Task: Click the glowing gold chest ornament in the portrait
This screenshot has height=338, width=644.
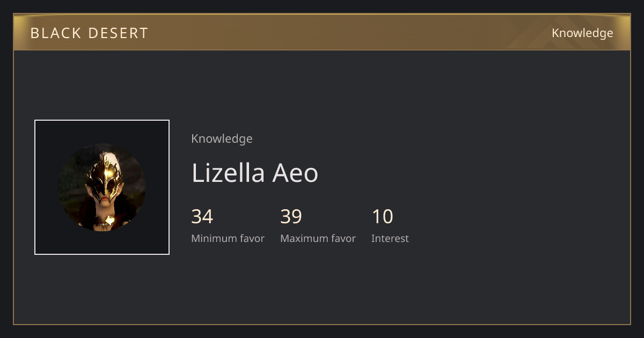Action: click(110, 220)
